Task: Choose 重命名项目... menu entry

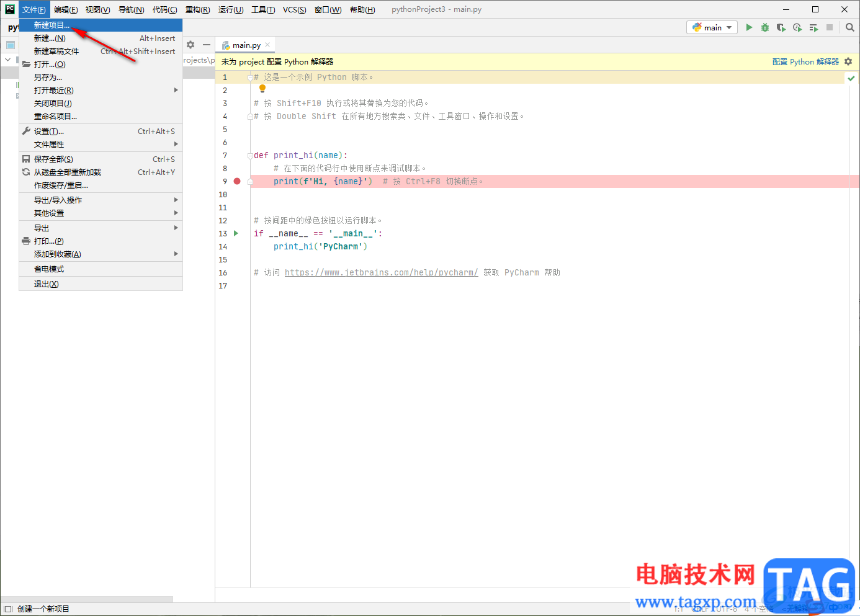Action: point(101,116)
